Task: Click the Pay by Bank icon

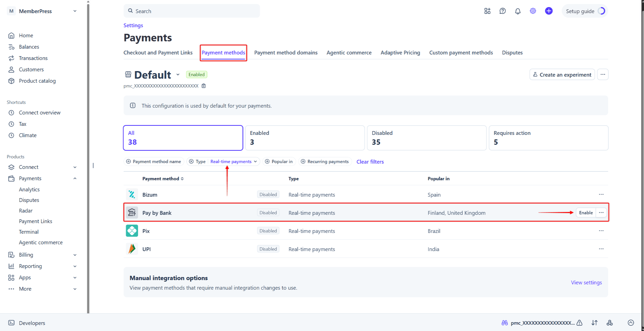Action: [132, 213]
